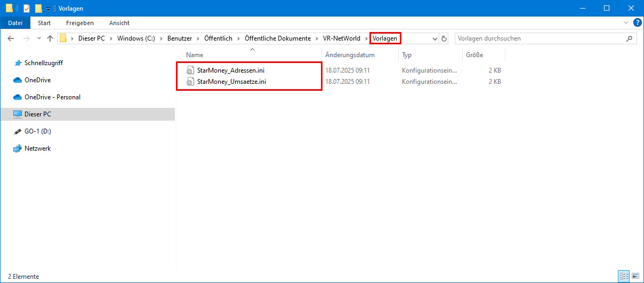Go up one folder level
The width and height of the screenshot is (644, 283).
coord(50,38)
